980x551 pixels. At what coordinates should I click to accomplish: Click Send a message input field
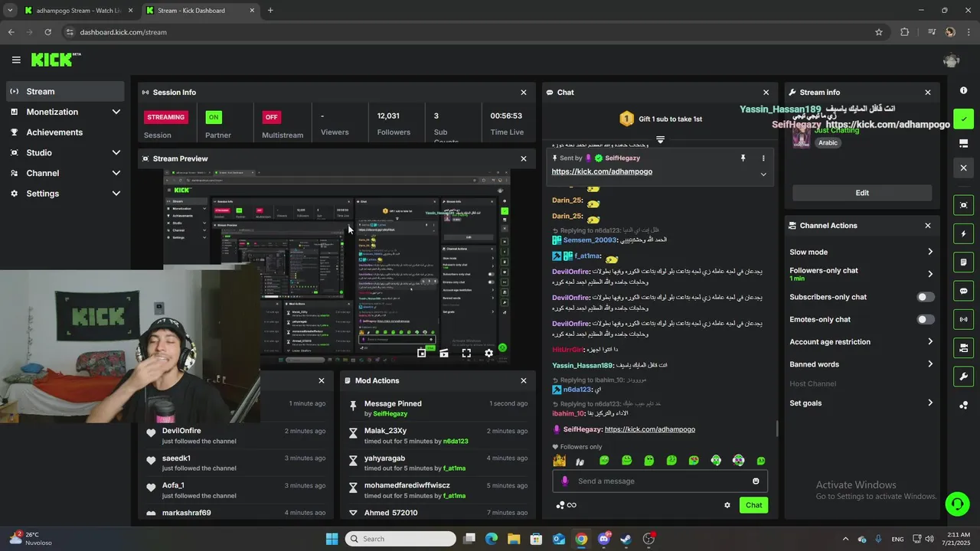(x=660, y=481)
